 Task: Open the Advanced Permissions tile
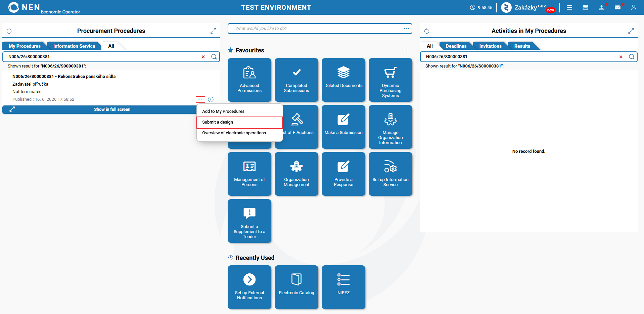[x=249, y=80]
